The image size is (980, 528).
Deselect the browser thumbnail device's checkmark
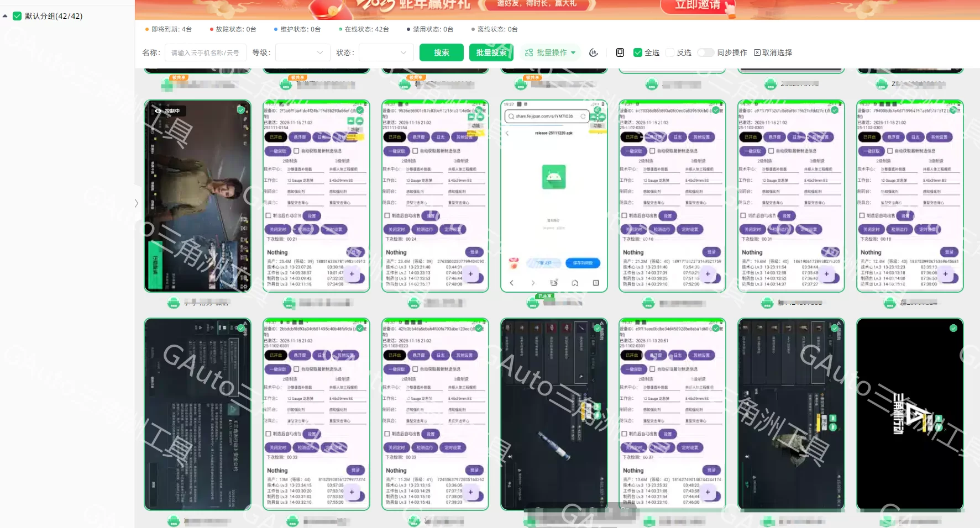point(597,110)
